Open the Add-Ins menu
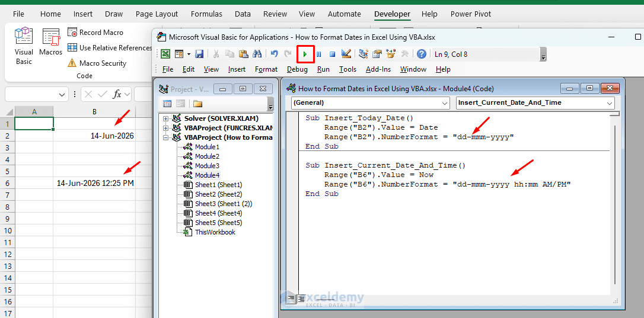Image resolution: width=644 pixels, height=318 pixels. tap(378, 69)
